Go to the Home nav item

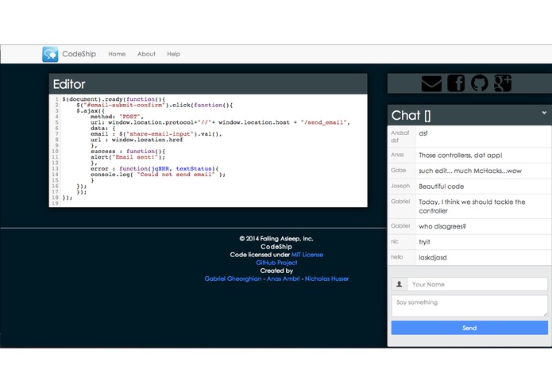click(117, 54)
